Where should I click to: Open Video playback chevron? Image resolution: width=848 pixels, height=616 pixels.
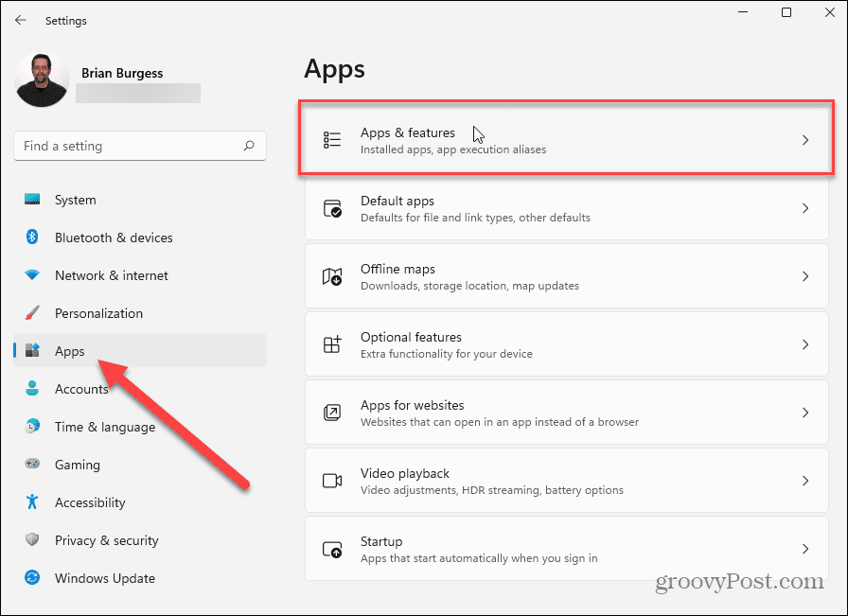click(x=805, y=481)
